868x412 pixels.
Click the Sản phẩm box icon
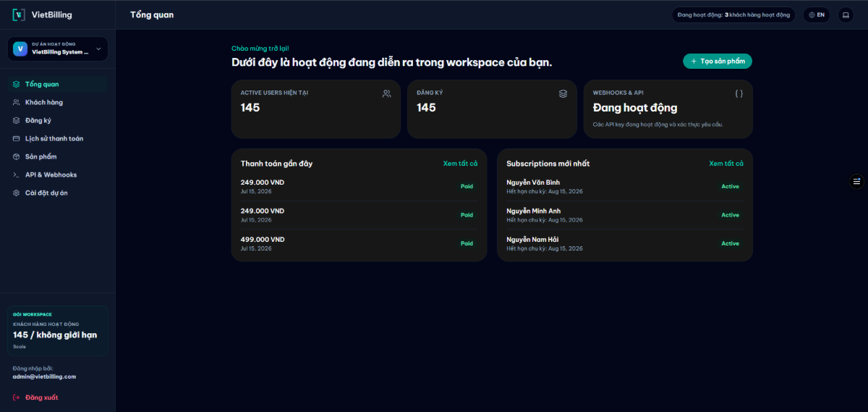tap(17, 156)
